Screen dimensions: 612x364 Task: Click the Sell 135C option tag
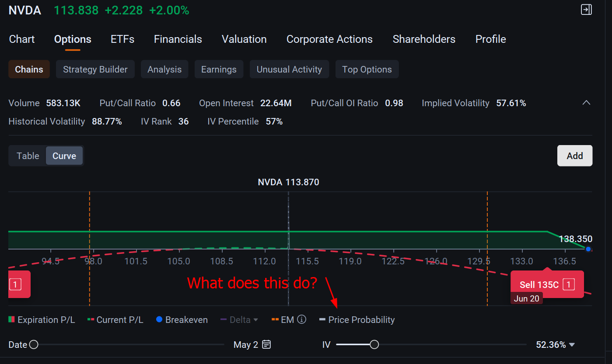coord(547,284)
